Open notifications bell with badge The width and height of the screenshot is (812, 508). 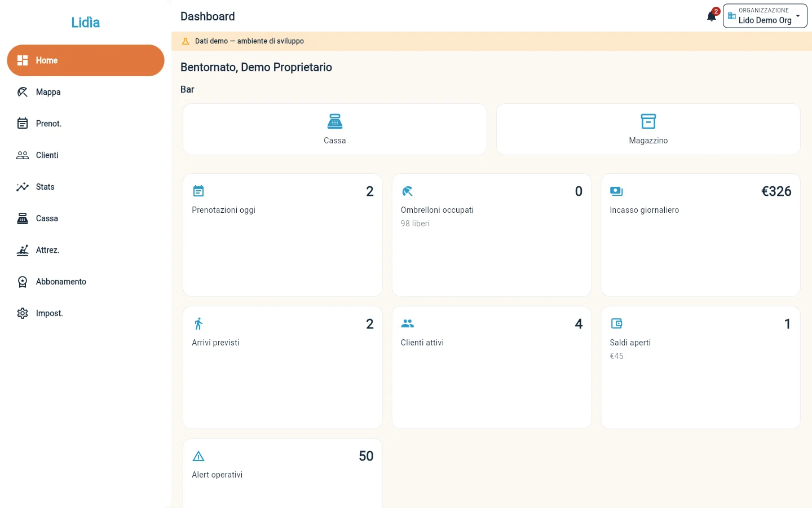[x=712, y=16]
